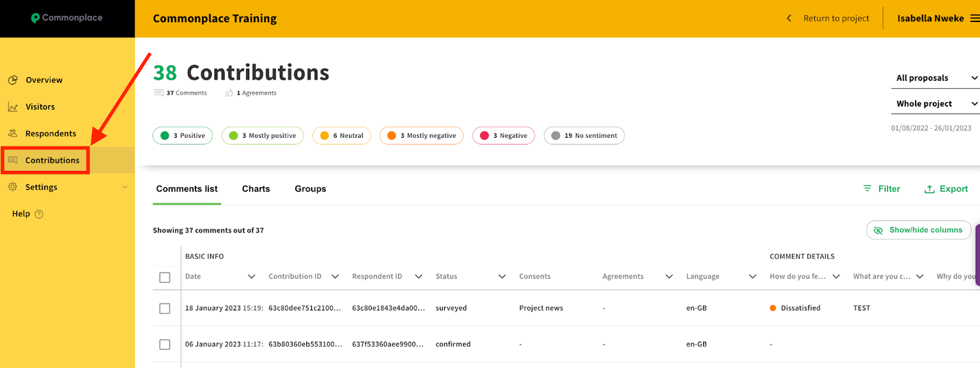
Task: Toggle the 3 Mostly negative sentiment filter
Action: 421,135
